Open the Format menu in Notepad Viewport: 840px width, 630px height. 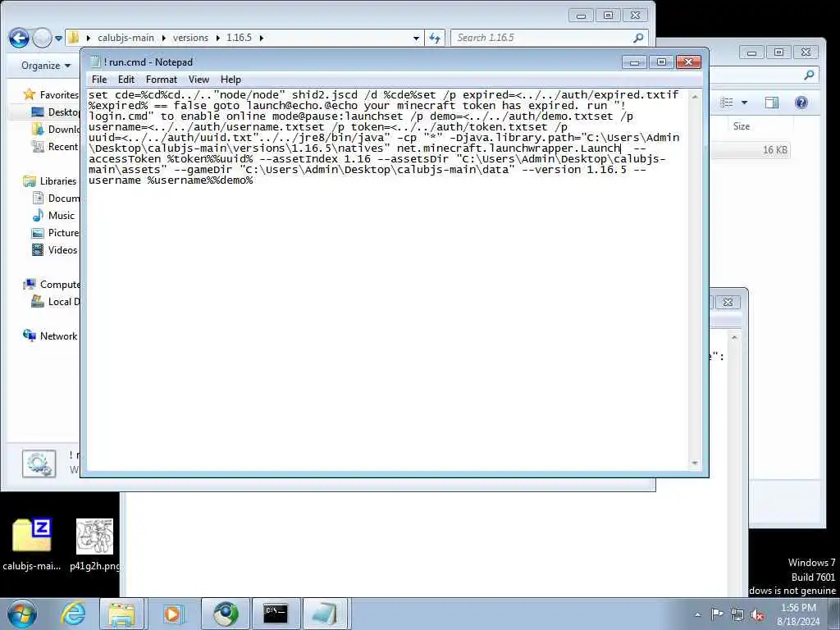click(162, 80)
